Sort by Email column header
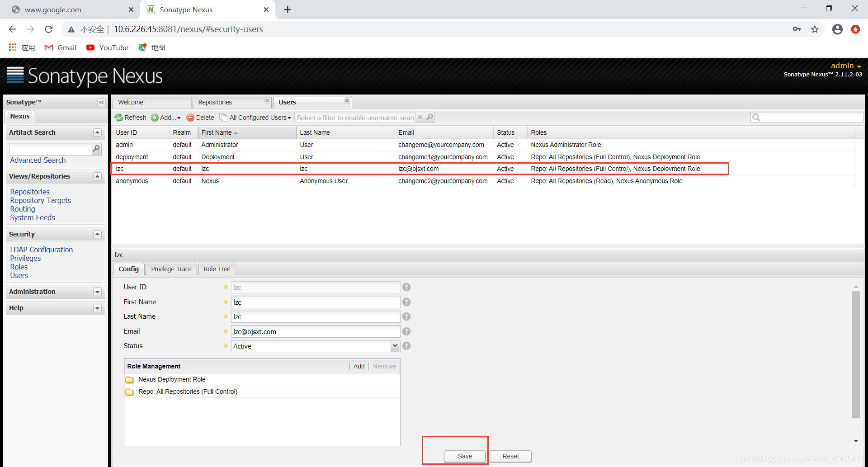Viewport: 868px width, 467px height. (x=444, y=132)
